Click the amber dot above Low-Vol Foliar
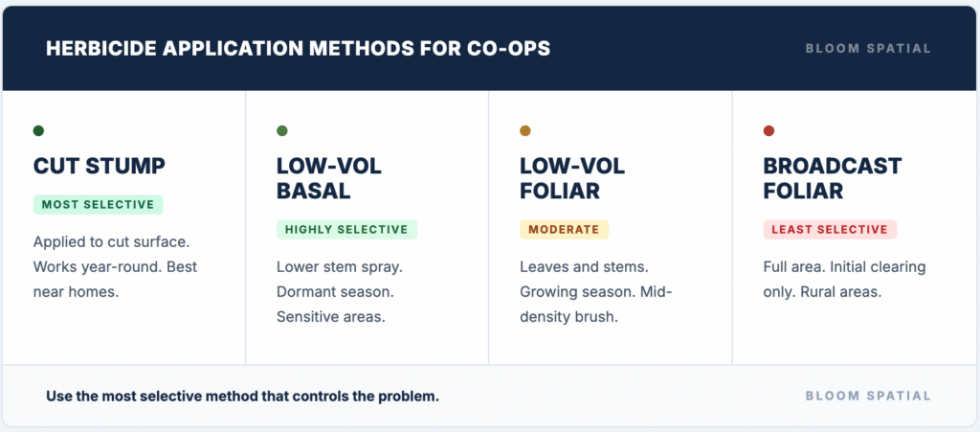980x432 pixels. 525,131
